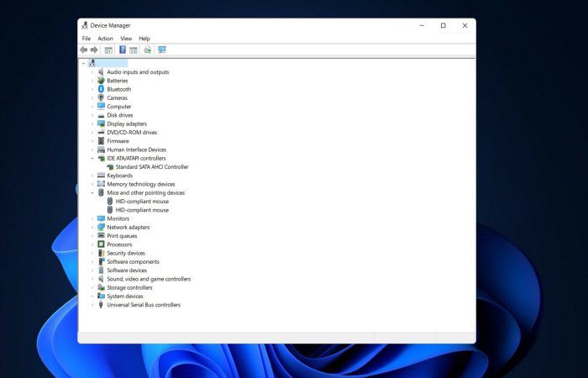The image size is (588, 378).
Task: Select the second HID-compliant mouse entry
Action: [142, 210]
